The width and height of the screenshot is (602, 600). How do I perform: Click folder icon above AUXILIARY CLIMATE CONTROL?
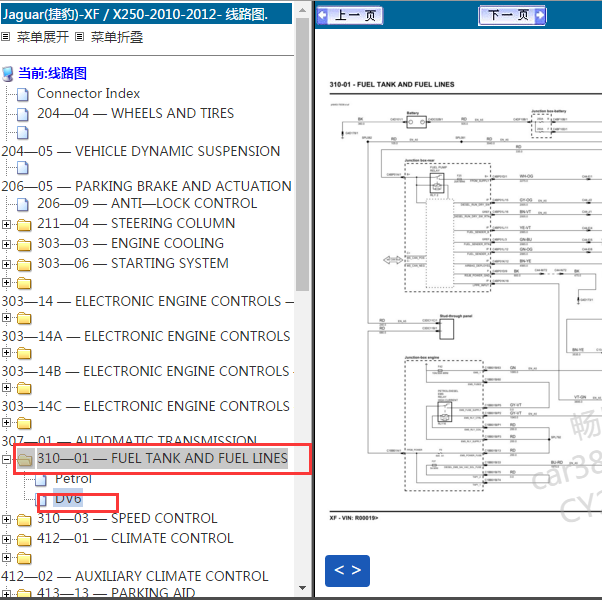pos(24,558)
